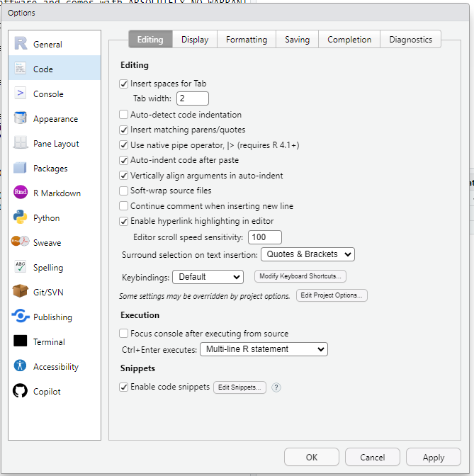Expand the Surround selection dropdown
Screen dimensions: 474x476
pyautogui.click(x=307, y=254)
